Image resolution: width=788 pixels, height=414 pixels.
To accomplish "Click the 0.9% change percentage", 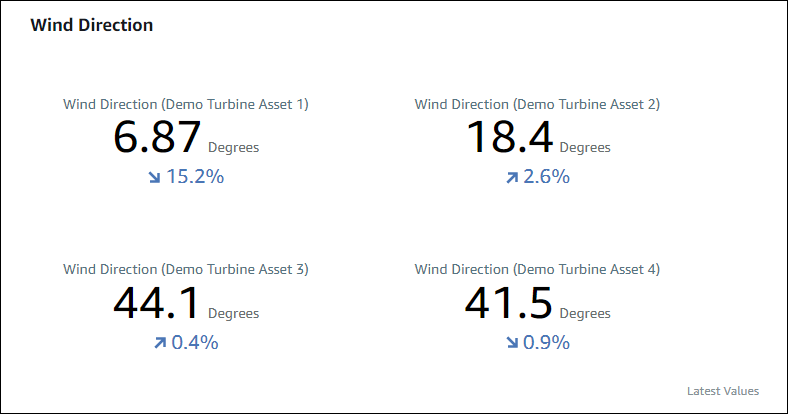I will tap(547, 343).
